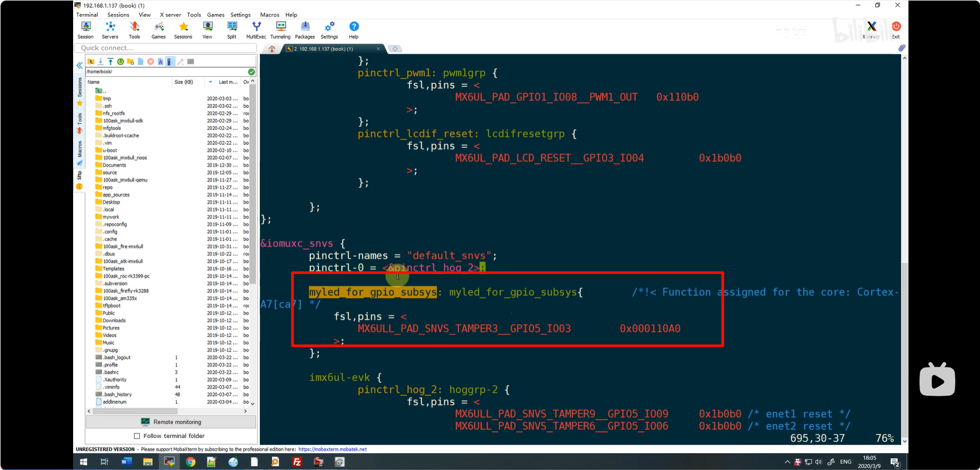Click the red Exit power icon

pyautogui.click(x=896, y=30)
